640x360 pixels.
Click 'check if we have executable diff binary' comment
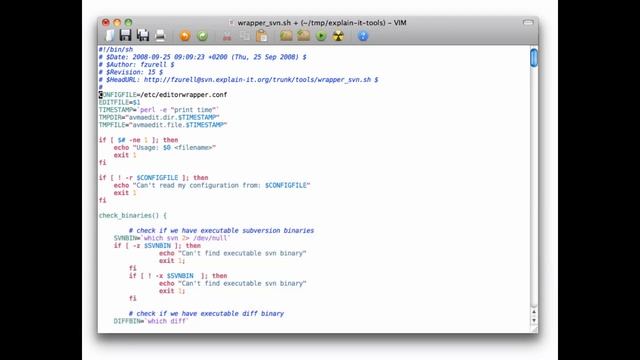[206, 314]
